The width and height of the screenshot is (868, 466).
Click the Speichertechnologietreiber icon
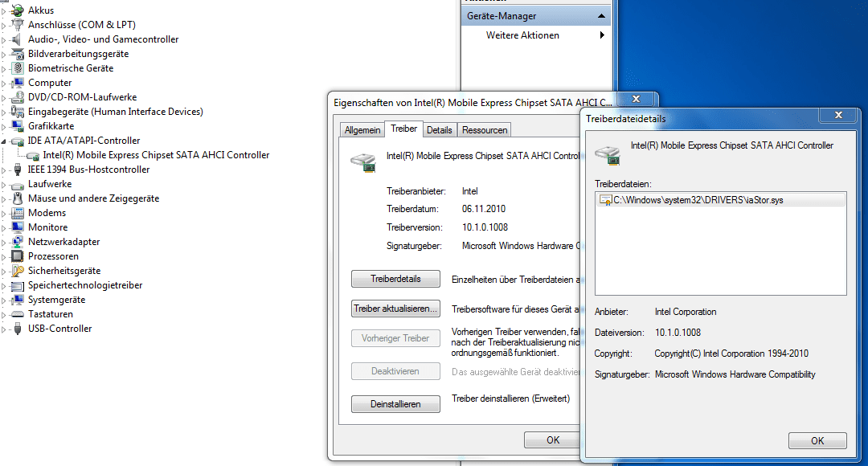pos(18,285)
